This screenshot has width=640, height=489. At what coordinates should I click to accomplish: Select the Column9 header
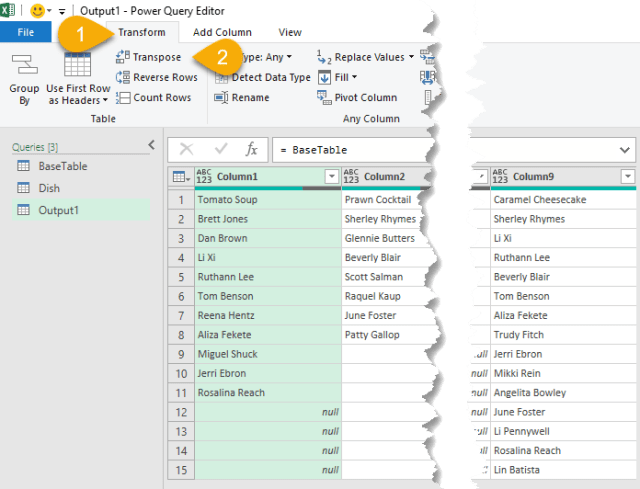[x=563, y=177]
